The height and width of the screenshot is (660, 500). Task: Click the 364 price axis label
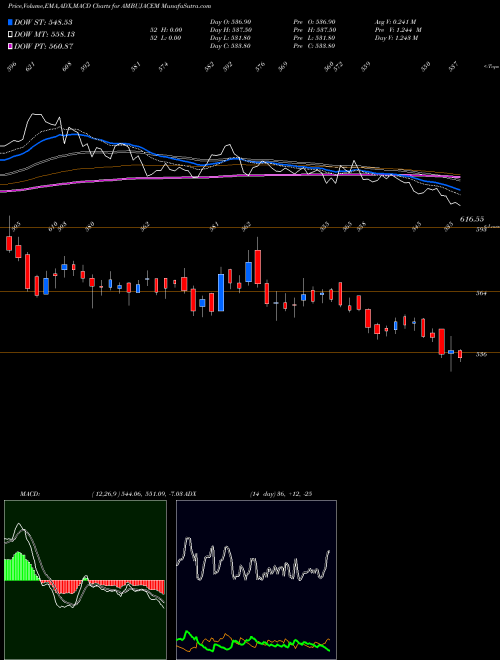pyautogui.click(x=481, y=294)
